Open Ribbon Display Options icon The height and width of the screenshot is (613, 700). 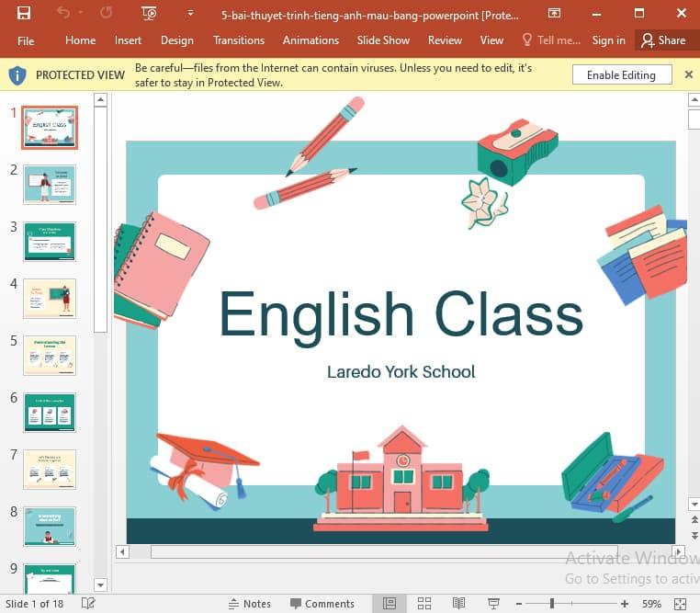[x=554, y=14]
